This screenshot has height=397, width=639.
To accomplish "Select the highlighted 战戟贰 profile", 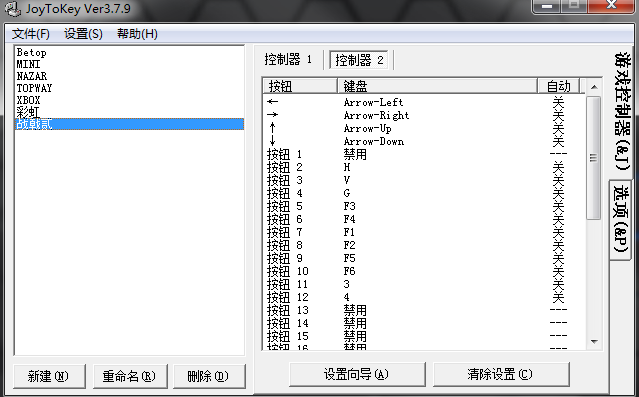I will pyautogui.click(x=129, y=124).
